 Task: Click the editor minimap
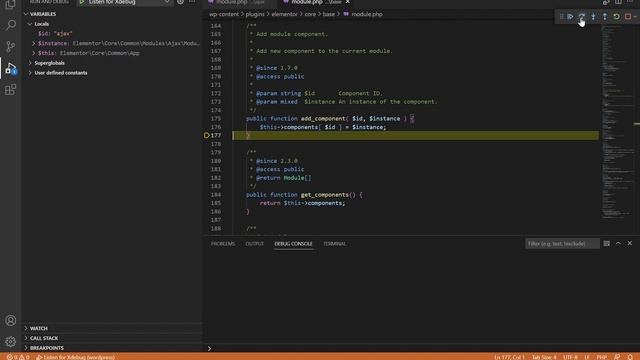[618, 122]
